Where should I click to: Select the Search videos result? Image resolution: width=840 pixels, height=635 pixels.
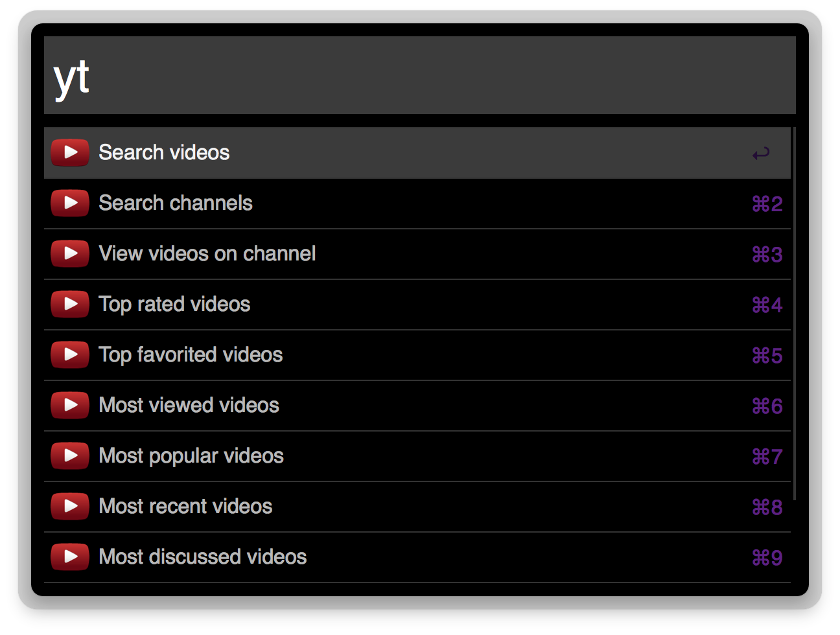417,153
